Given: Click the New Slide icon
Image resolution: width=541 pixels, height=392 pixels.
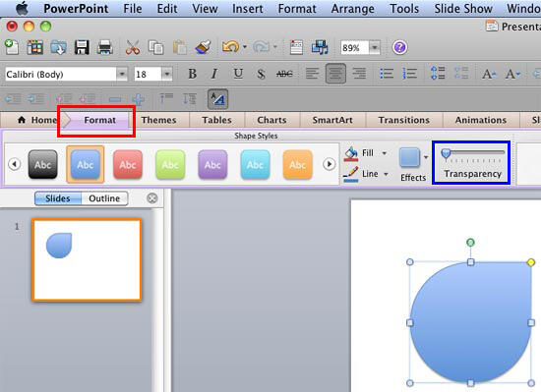Looking at the screenshot, I should pos(296,47).
